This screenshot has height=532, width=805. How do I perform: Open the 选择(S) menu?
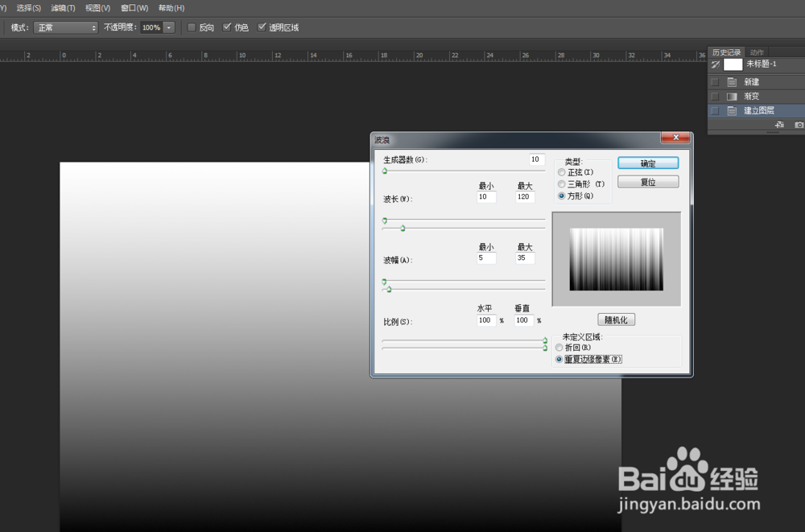28,8
